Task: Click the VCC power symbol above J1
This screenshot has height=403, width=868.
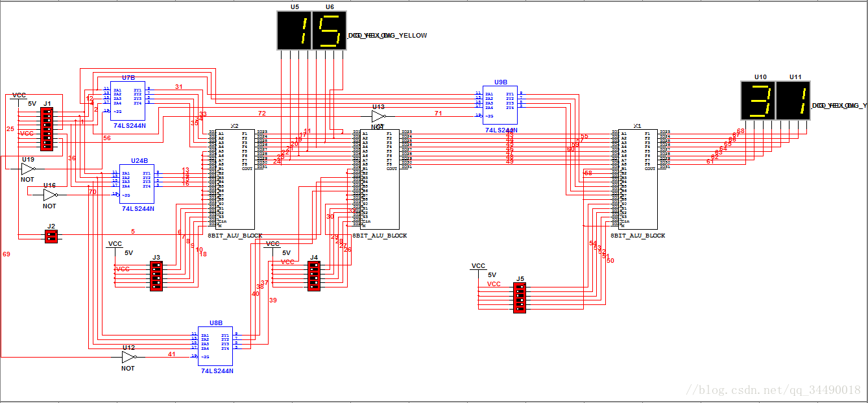Action: coord(19,95)
